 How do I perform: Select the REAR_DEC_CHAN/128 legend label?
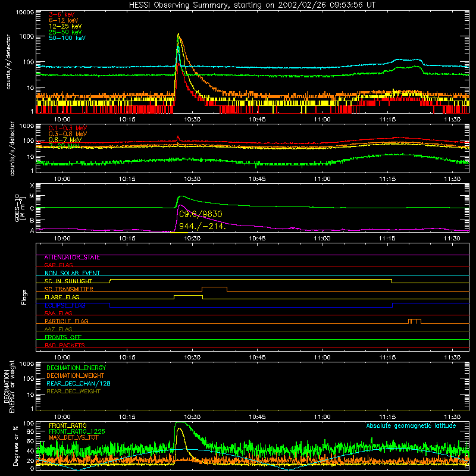pyautogui.click(x=79, y=384)
